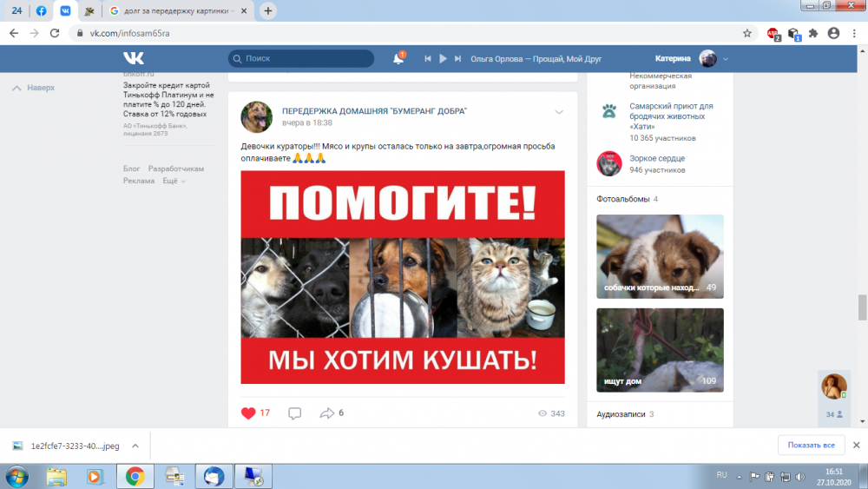Open the Chrome extensions puzzle icon
The image size is (868, 489).
click(813, 33)
